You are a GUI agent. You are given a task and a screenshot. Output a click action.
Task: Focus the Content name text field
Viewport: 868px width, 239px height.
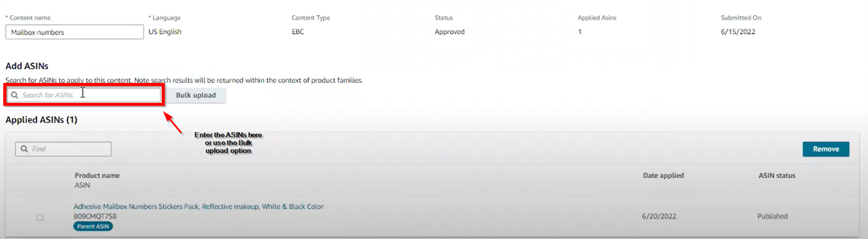point(74,32)
